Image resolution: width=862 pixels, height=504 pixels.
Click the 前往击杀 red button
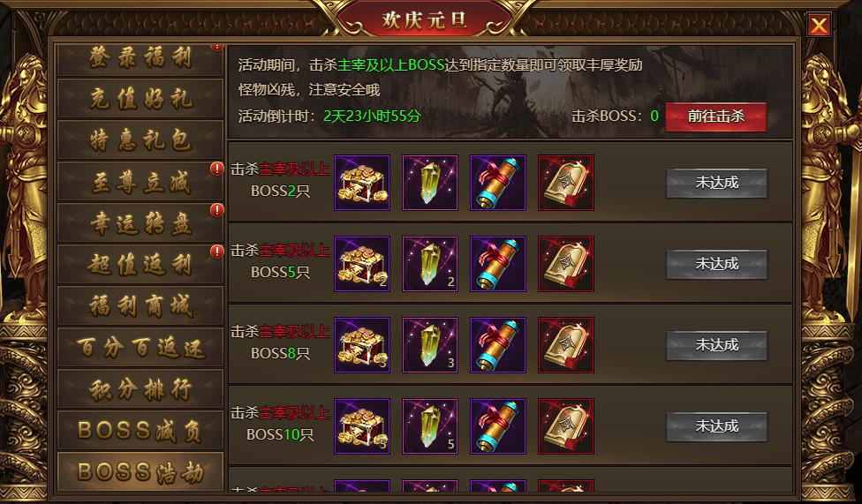(x=715, y=117)
